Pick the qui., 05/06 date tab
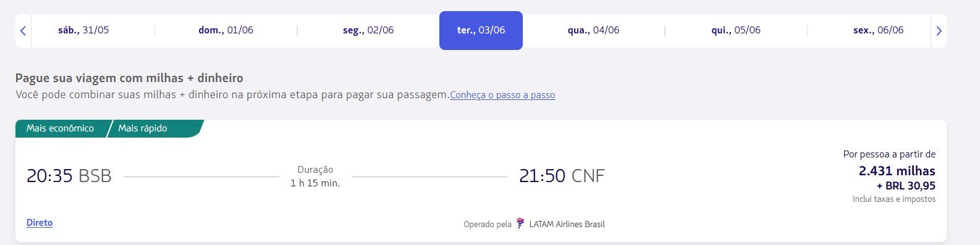The width and height of the screenshot is (980, 245). tap(736, 30)
